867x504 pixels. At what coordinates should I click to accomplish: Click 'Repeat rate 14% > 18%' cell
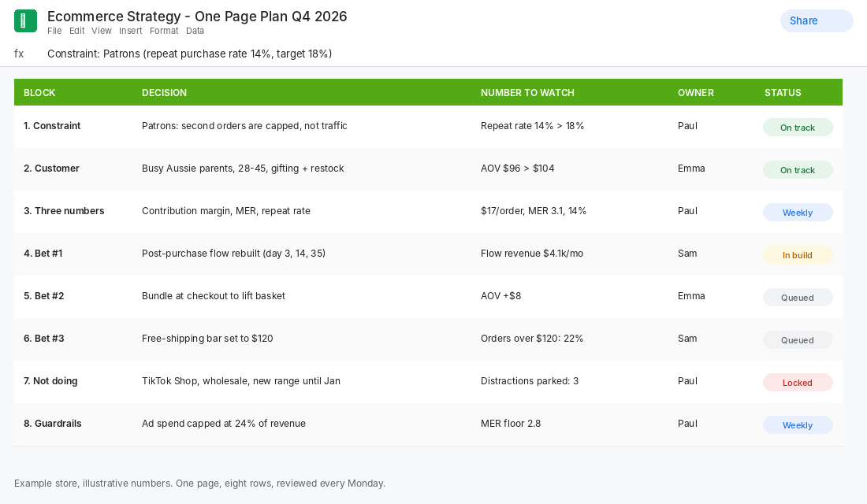tap(532, 126)
